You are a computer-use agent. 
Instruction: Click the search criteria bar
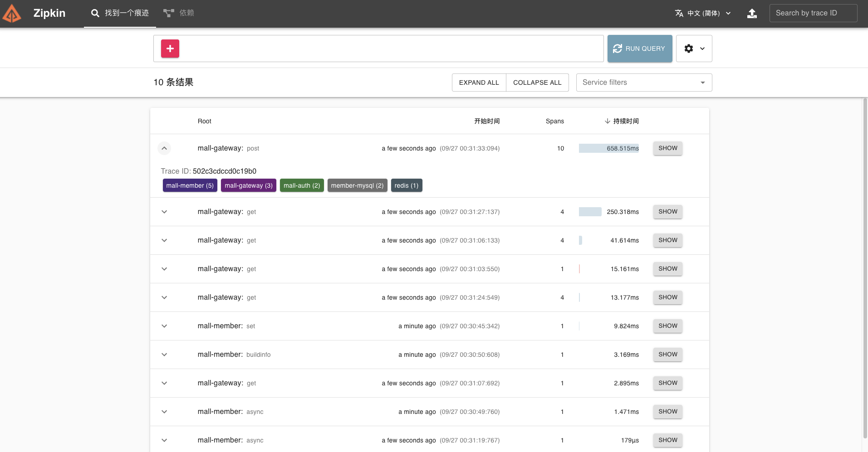tap(378, 49)
